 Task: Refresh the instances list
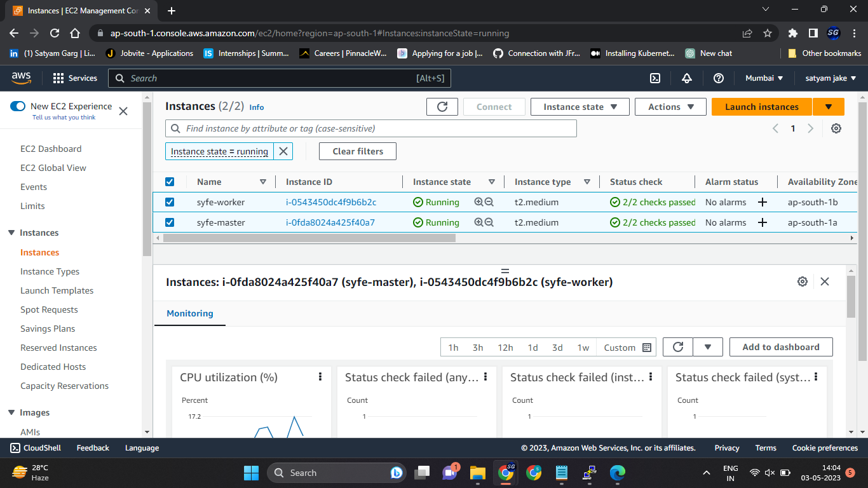click(442, 106)
